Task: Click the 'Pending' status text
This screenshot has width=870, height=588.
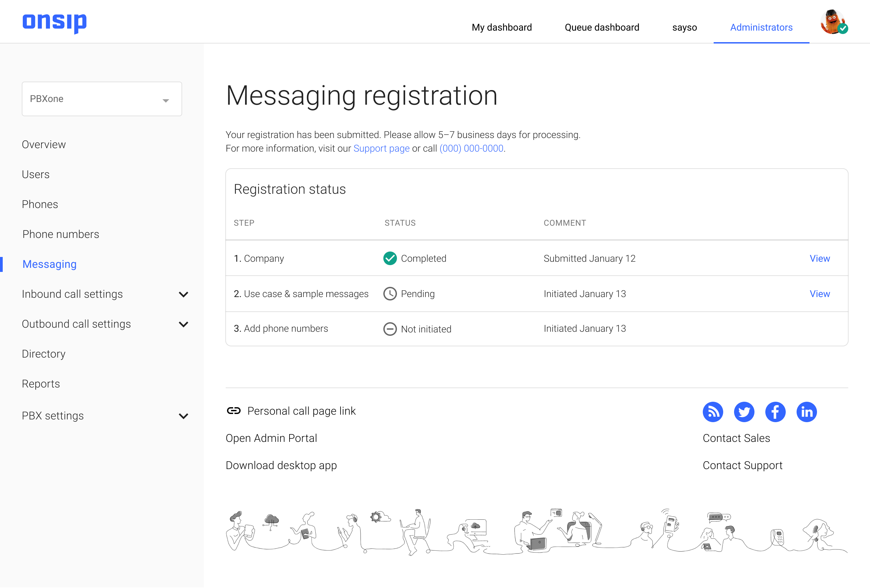Action: 418,294
